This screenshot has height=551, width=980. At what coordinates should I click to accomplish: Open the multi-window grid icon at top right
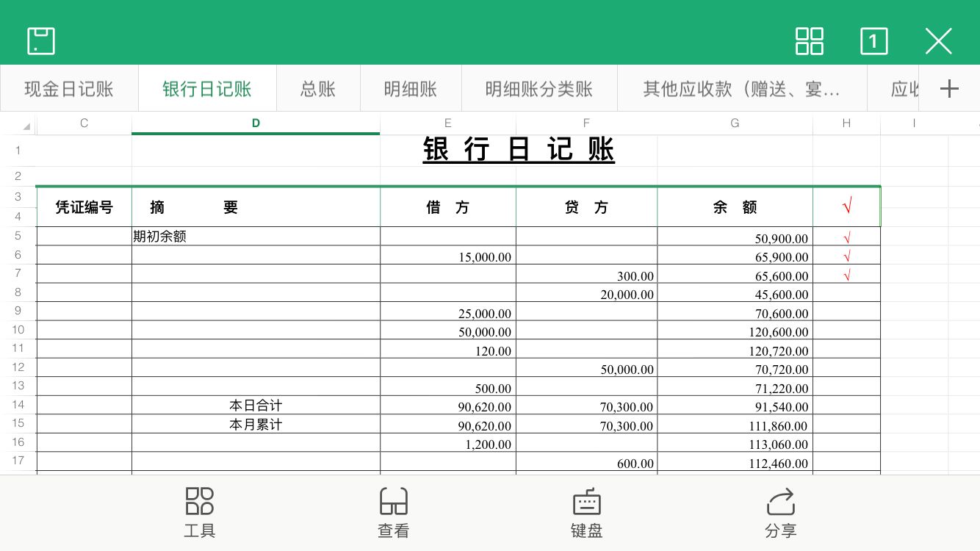point(809,42)
